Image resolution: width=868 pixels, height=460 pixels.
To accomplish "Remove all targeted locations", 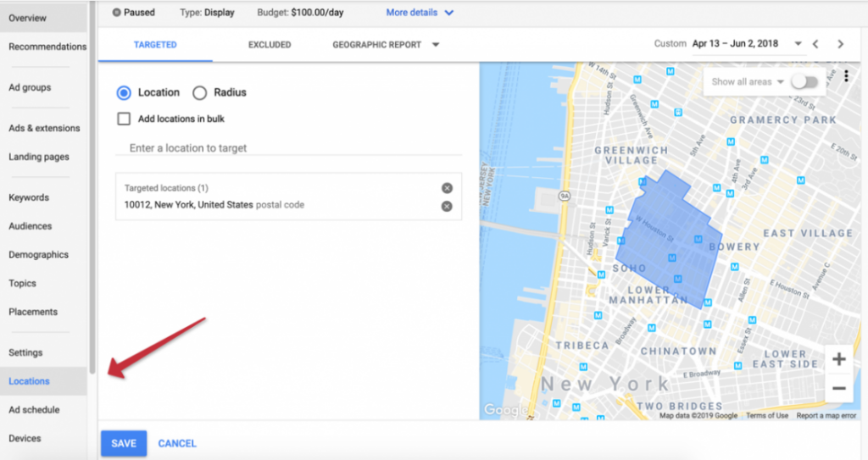I will (447, 188).
